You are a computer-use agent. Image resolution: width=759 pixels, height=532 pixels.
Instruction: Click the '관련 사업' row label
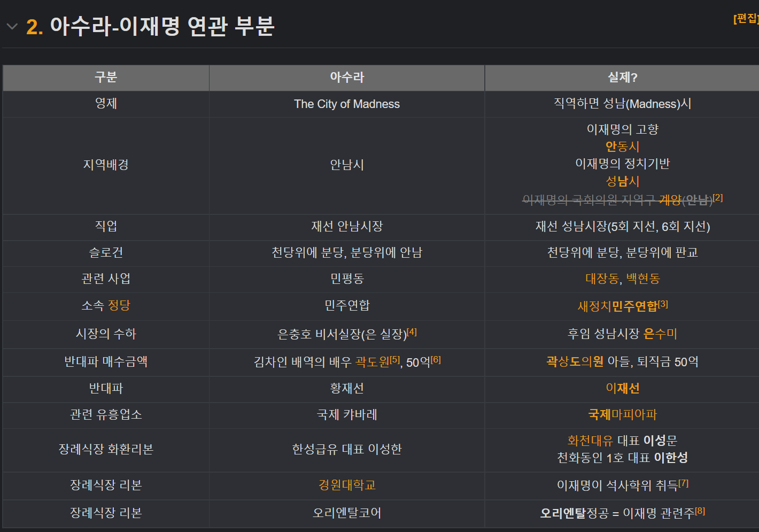coord(106,279)
